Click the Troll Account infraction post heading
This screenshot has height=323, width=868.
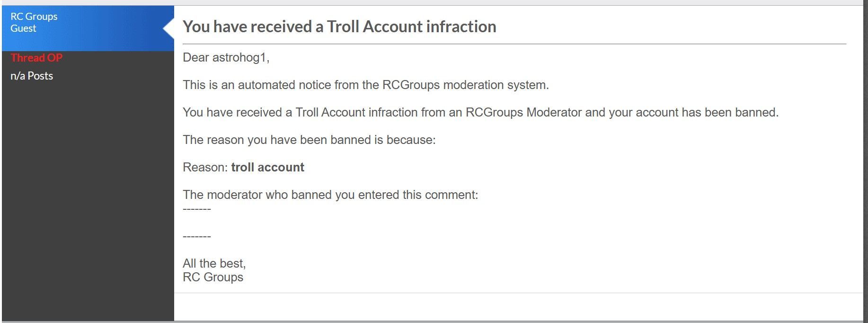(x=339, y=27)
